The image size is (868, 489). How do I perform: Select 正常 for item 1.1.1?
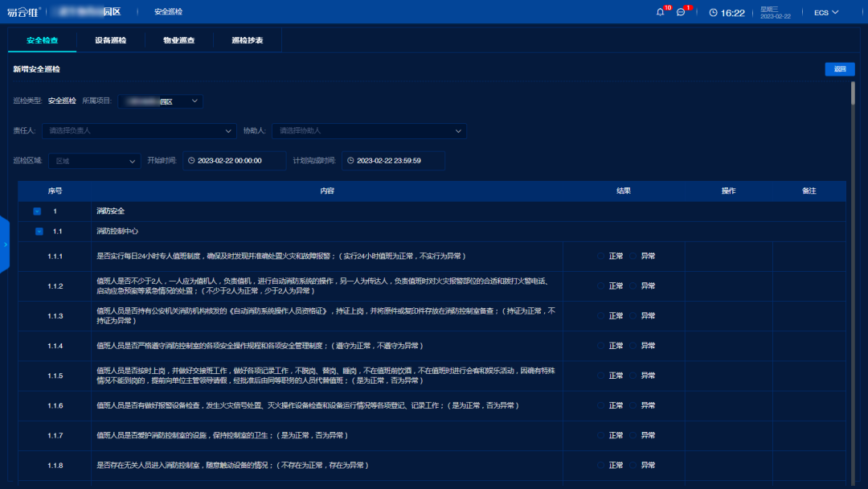point(600,257)
